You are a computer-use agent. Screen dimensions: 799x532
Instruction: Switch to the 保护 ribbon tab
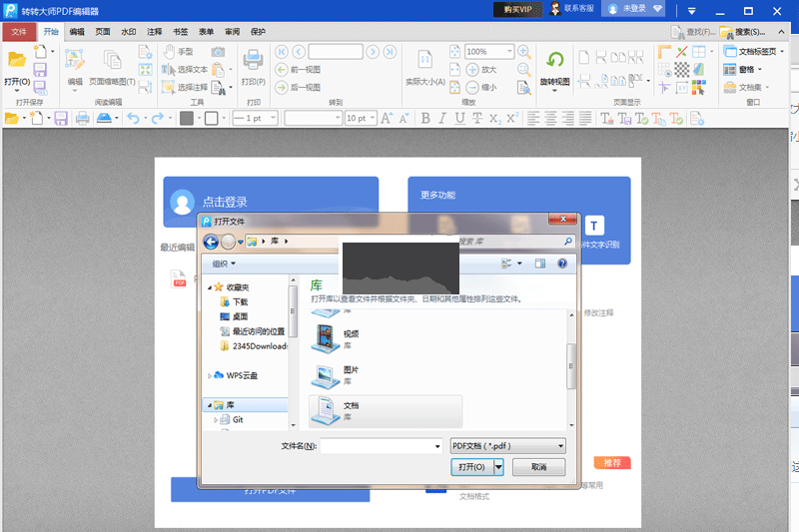[258, 32]
